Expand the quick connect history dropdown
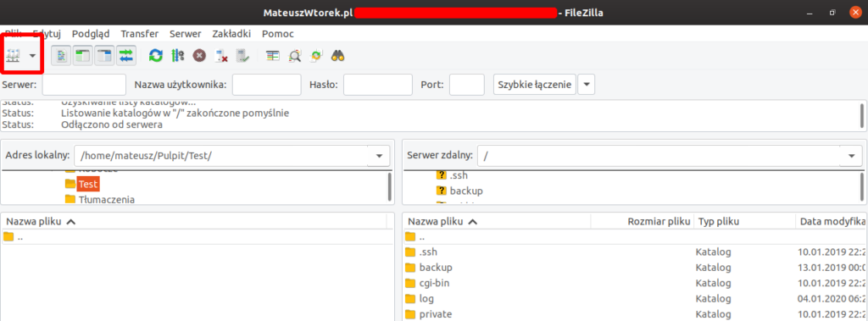868x321 pixels. point(587,85)
